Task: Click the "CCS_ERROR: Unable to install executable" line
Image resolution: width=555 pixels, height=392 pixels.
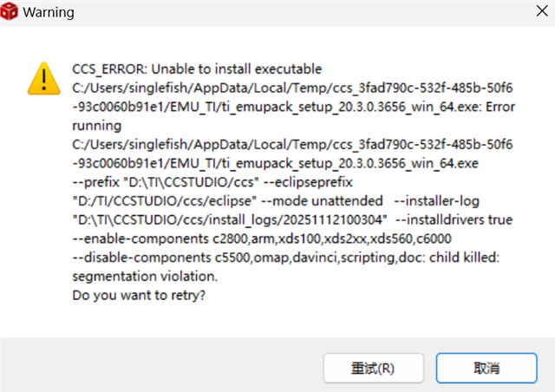Action: click(197, 69)
